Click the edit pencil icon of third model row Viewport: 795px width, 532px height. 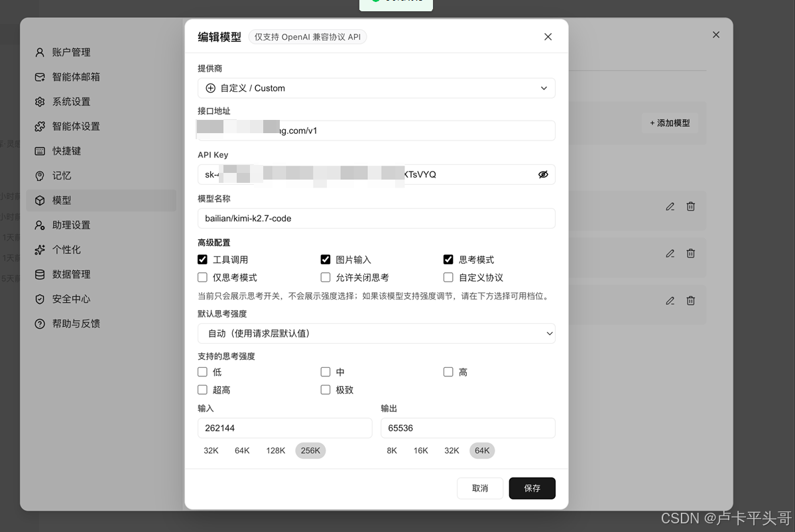click(x=670, y=301)
